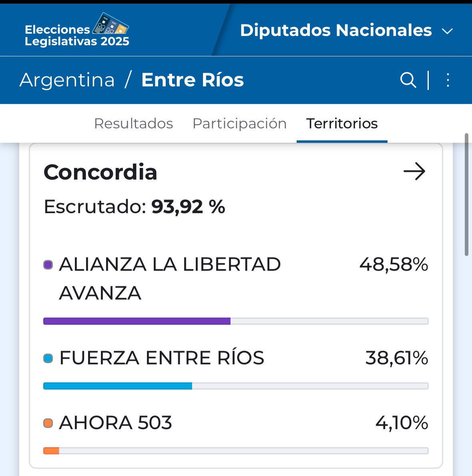Click the Entre Ríos breadcrumb

(x=193, y=80)
